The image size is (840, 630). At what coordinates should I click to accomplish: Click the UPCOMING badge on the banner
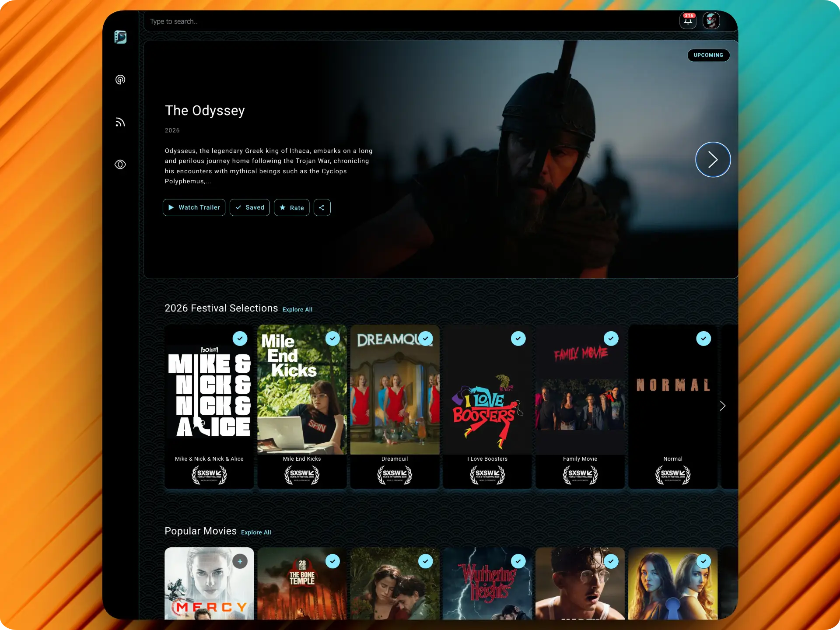coord(708,55)
